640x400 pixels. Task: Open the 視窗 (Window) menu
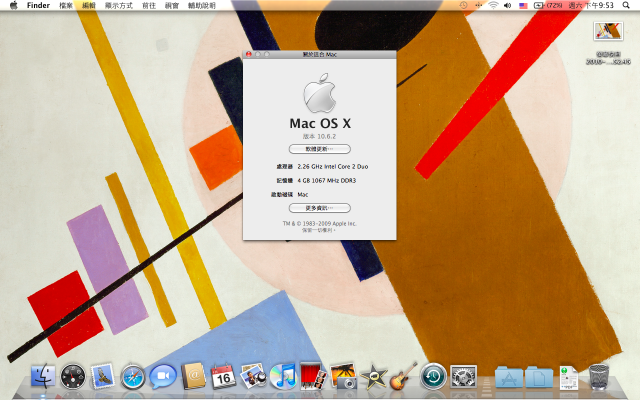click(x=172, y=5)
